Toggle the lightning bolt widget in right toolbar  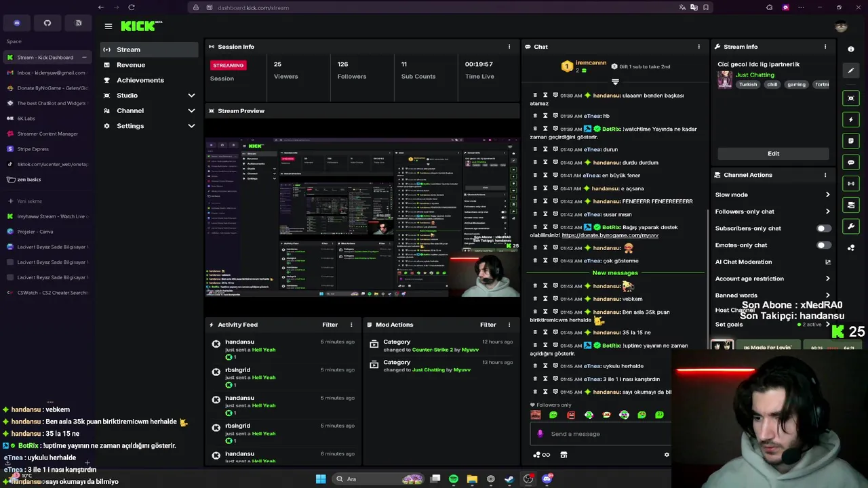pos(851,120)
